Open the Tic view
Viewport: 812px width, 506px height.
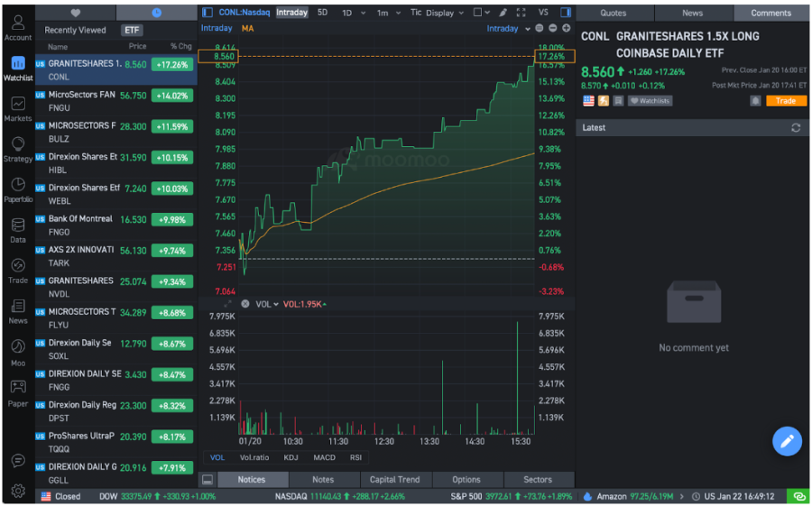click(416, 13)
